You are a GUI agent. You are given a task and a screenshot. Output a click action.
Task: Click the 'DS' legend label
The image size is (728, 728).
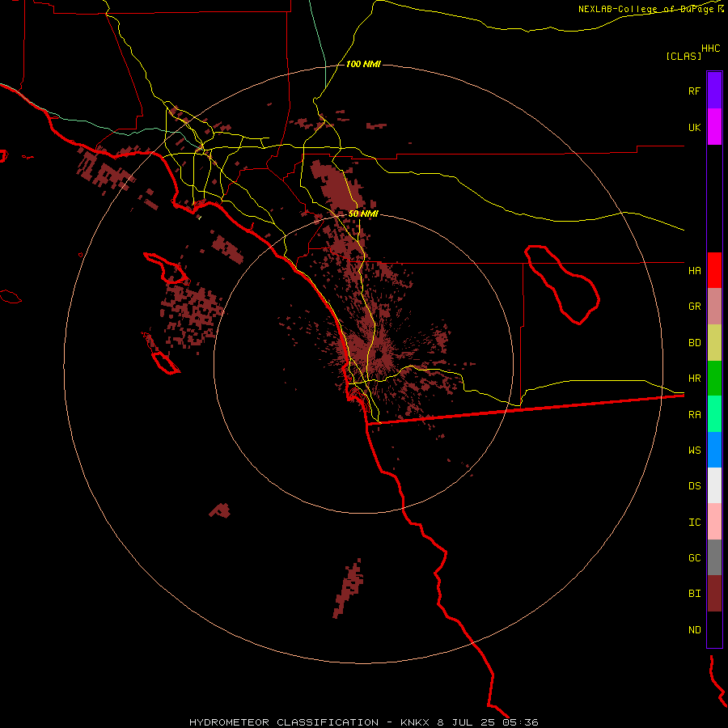(694, 486)
